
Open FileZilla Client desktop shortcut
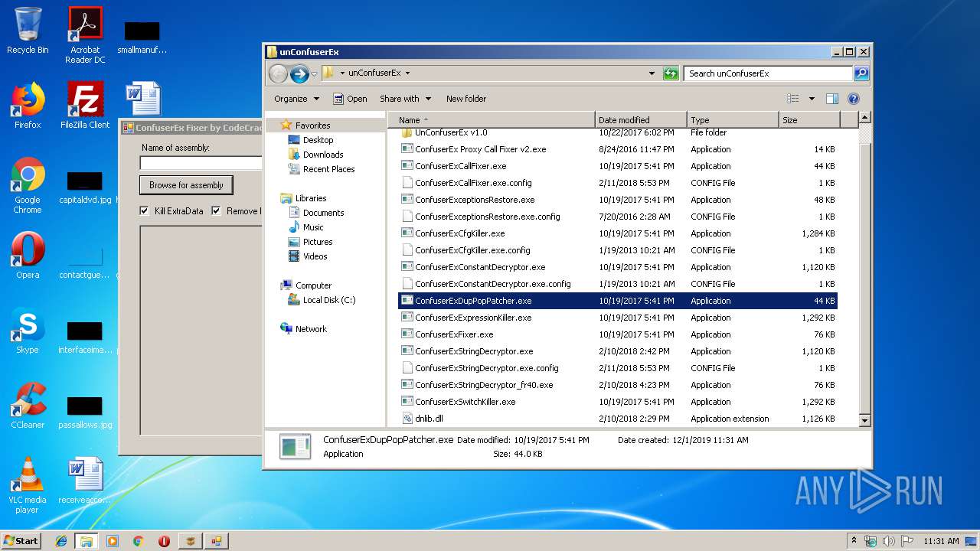pos(85,106)
